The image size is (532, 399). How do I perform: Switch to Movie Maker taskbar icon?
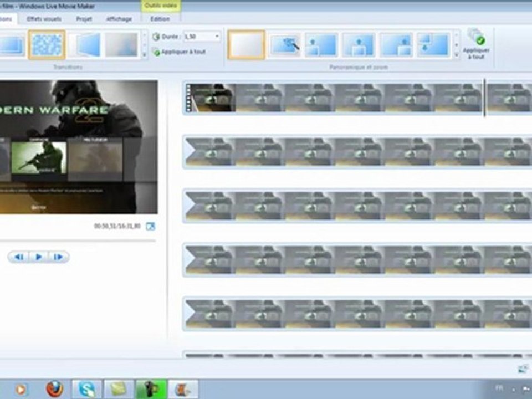pyautogui.click(x=183, y=389)
